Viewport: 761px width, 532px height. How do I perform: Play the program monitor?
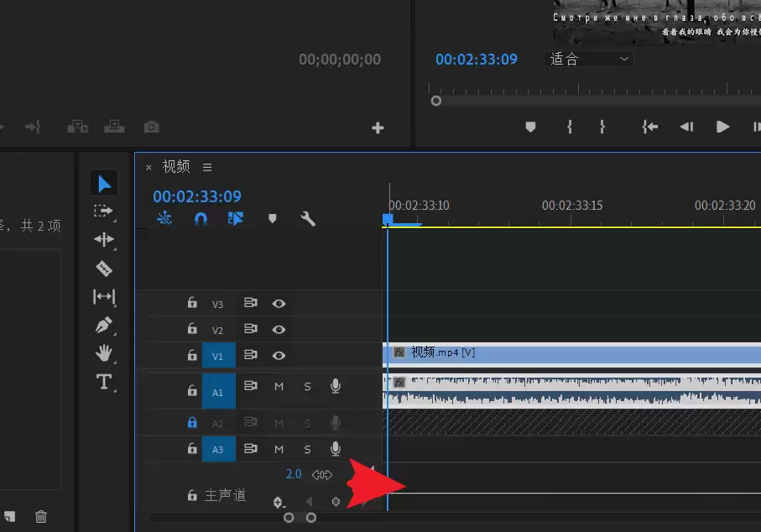pos(722,128)
